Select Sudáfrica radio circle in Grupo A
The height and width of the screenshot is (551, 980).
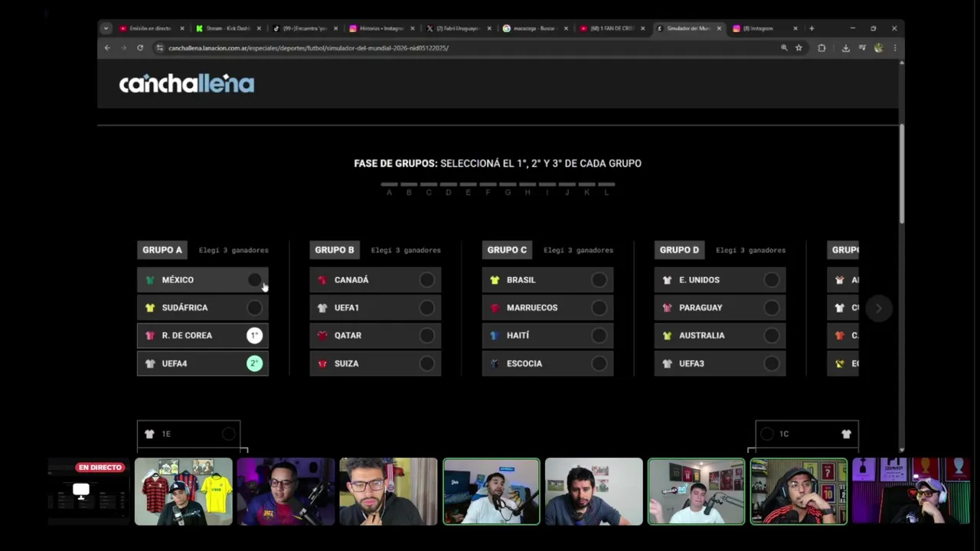254,308
